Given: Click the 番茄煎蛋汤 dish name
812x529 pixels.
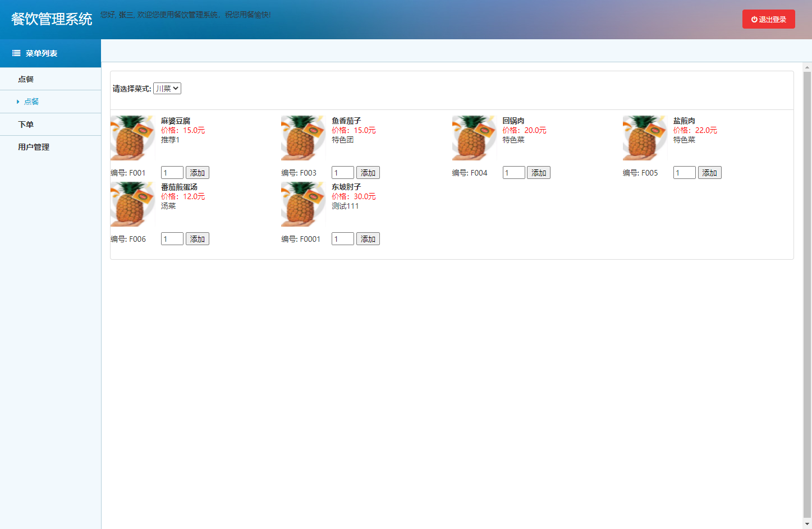Looking at the screenshot, I should (179, 187).
